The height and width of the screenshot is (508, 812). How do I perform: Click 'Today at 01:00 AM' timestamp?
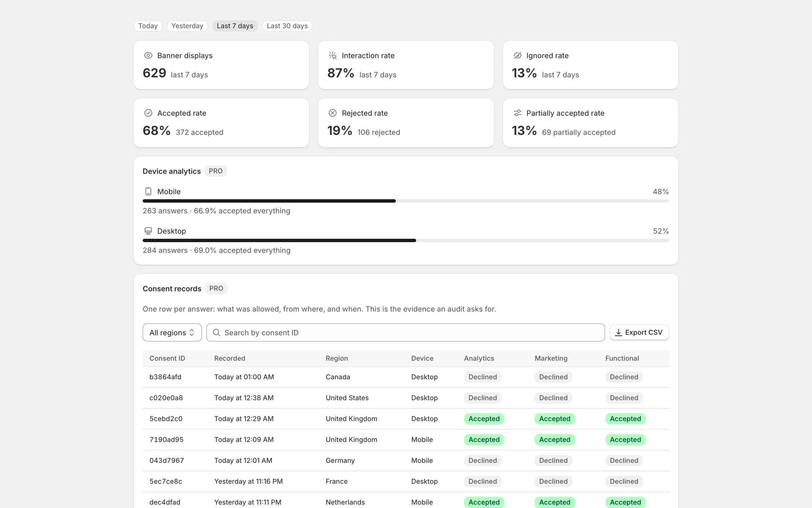coord(244,377)
